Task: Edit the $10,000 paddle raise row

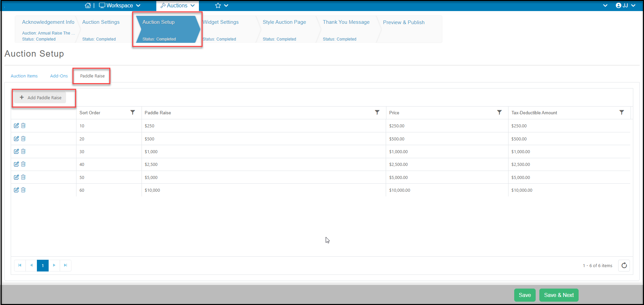Action: 16,190
